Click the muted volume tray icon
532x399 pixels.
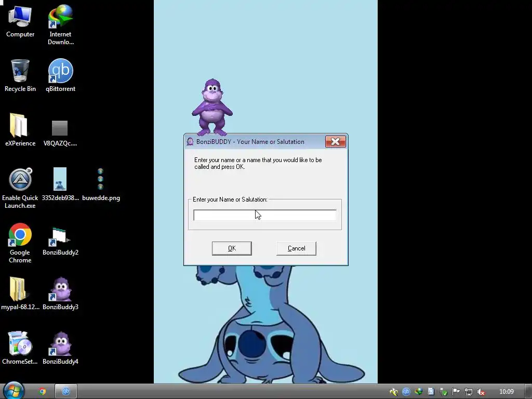pyautogui.click(x=481, y=392)
